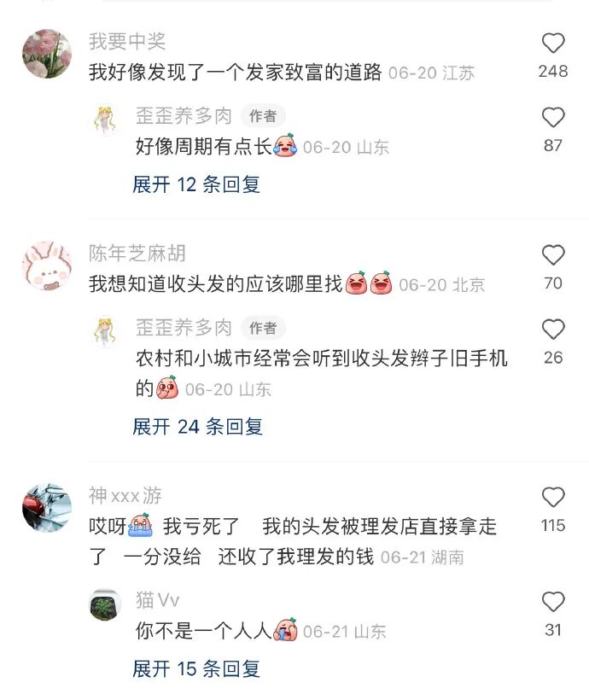
Task: Like 神xxx游's comment with 115 likes
Action: tap(553, 498)
